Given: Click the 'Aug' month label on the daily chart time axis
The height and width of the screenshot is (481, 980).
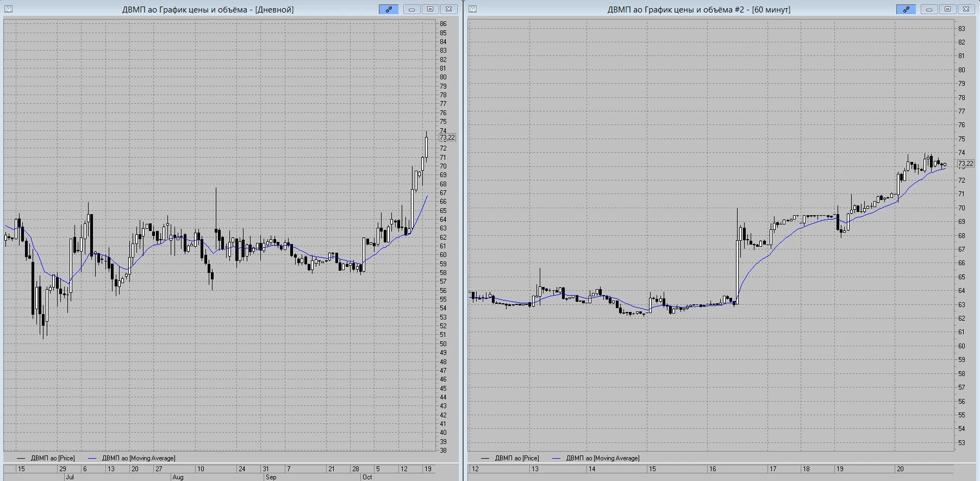Looking at the screenshot, I should 178,477.
